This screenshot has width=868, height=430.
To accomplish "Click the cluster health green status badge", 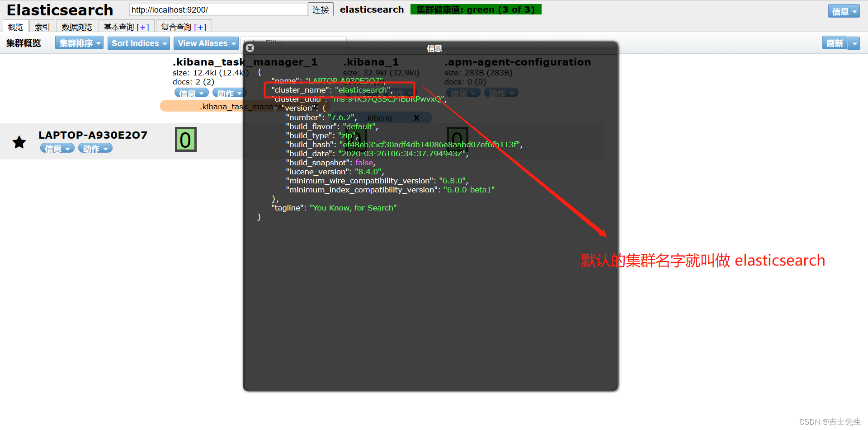I will (x=476, y=9).
